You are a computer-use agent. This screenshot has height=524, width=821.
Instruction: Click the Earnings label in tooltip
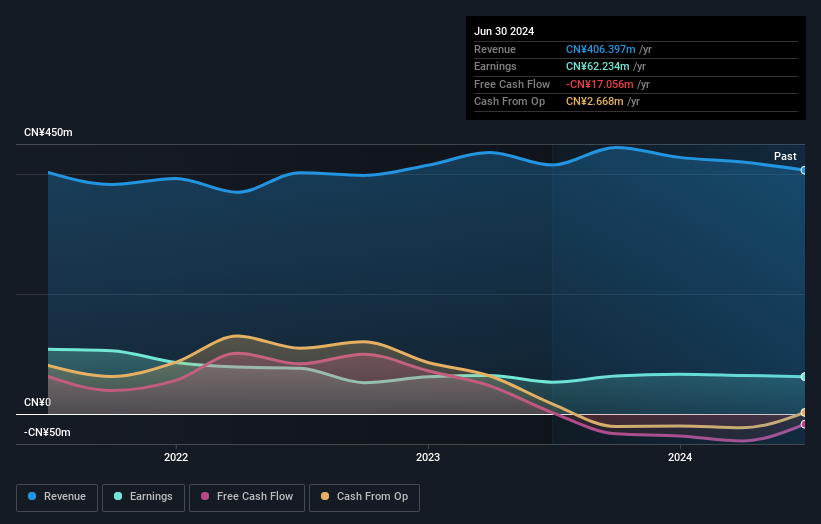tap(495, 66)
